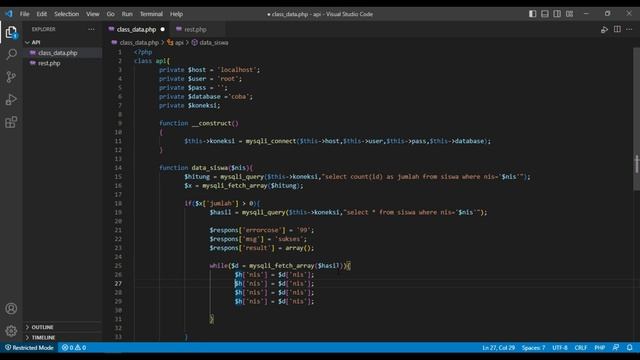The width and height of the screenshot is (640, 360).
Task: Click Restricted Mode in status bar
Action: (29, 347)
